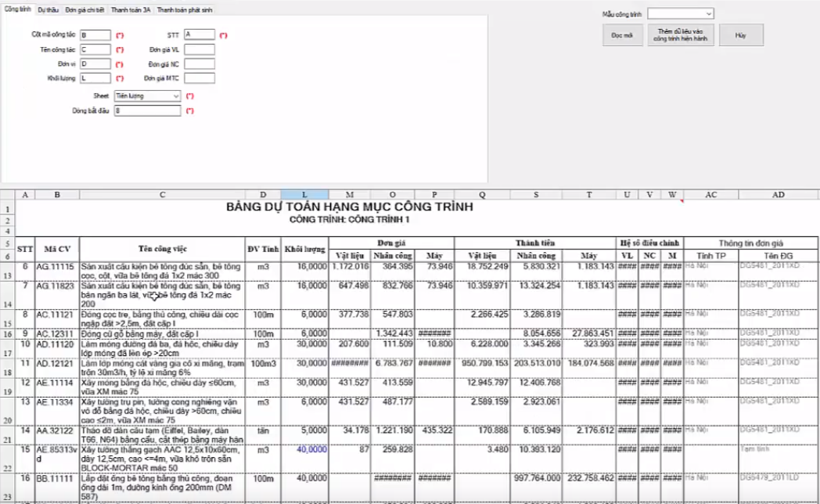Select the Thanh toán 3A tab
The image size is (820, 504).
point(131,10)
